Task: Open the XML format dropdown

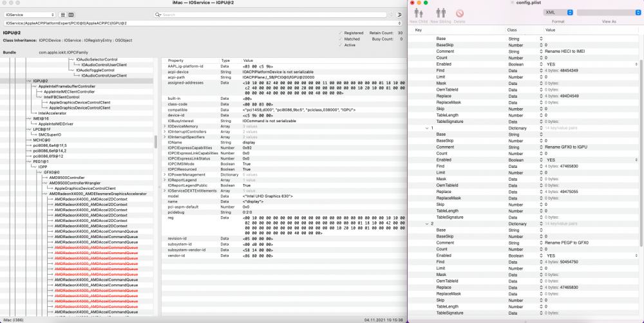Action: point(558,13)
